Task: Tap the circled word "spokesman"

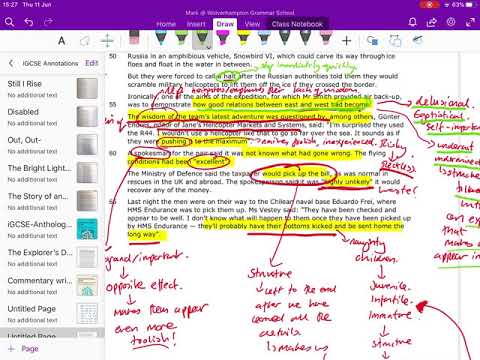Action: coord(152,153)
